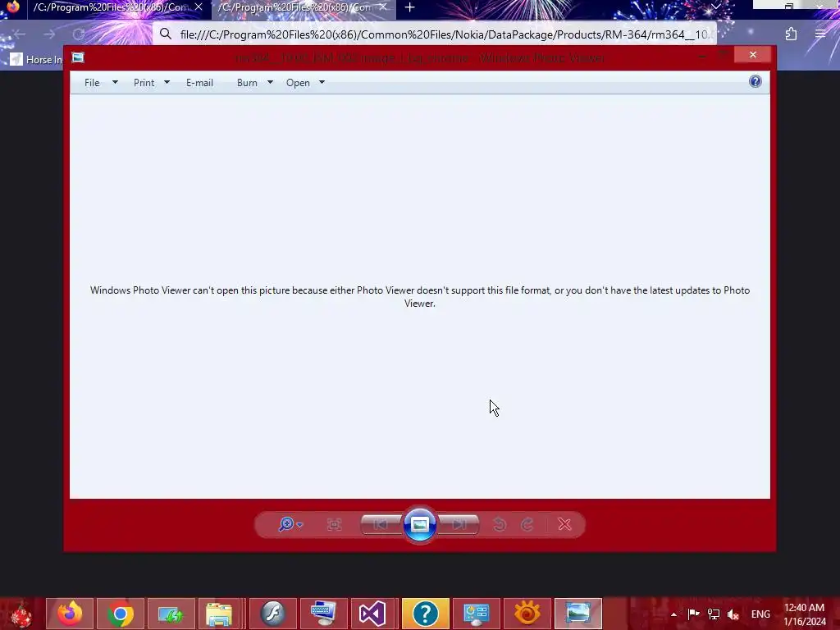
Task: Close the first Firefox tab
Action: (199, 7)
